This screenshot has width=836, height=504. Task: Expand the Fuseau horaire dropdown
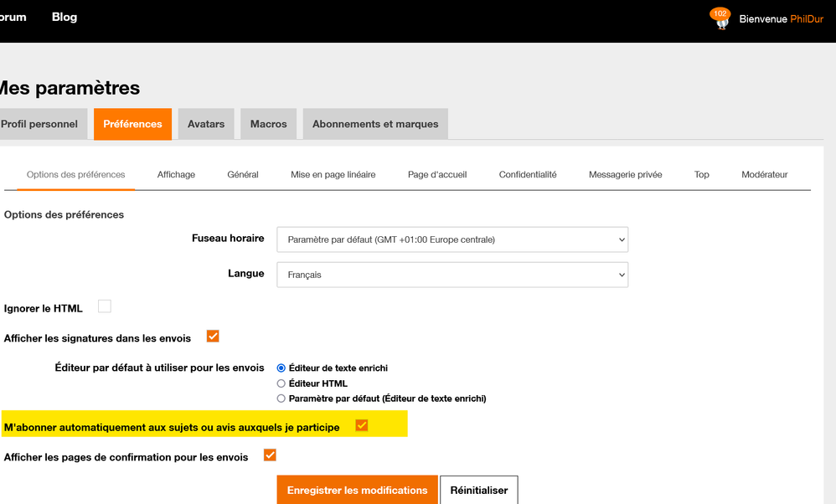tap(452, 239)
